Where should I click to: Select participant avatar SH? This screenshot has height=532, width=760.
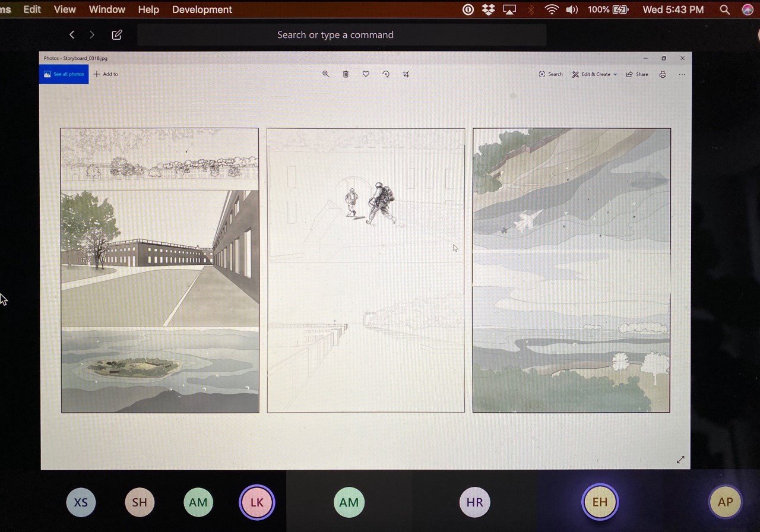tap(140, 502)
